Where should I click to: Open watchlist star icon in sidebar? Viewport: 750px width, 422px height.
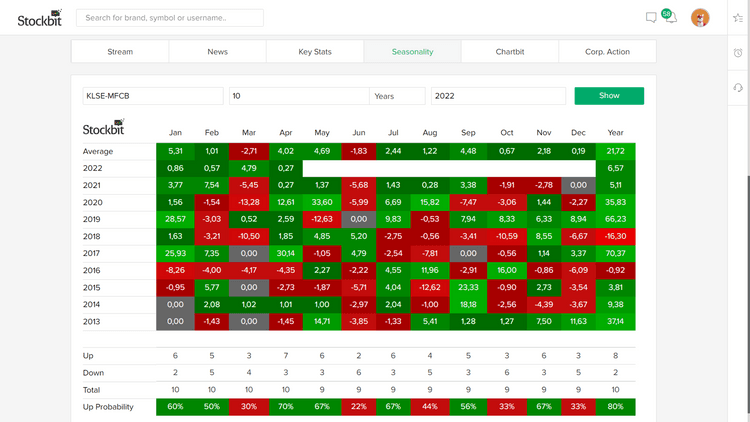click(x=738, y=18)
